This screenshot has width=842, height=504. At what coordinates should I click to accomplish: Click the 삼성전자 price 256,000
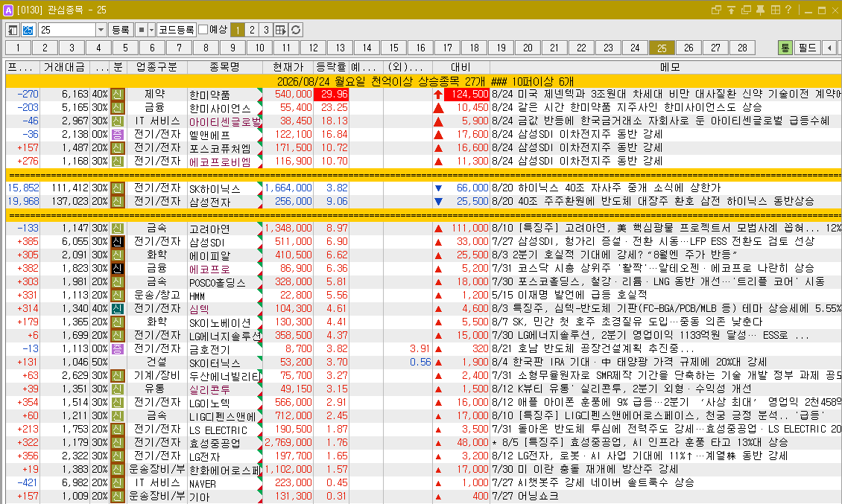click(293, 202)
